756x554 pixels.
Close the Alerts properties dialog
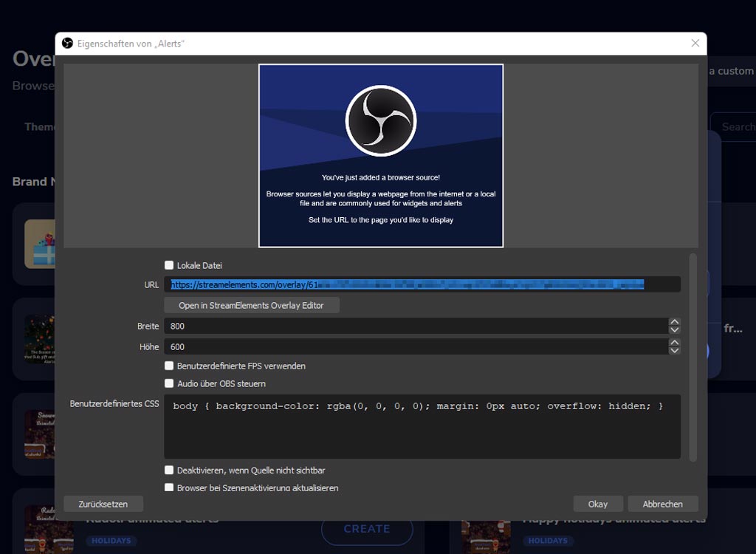click(695, 44)
